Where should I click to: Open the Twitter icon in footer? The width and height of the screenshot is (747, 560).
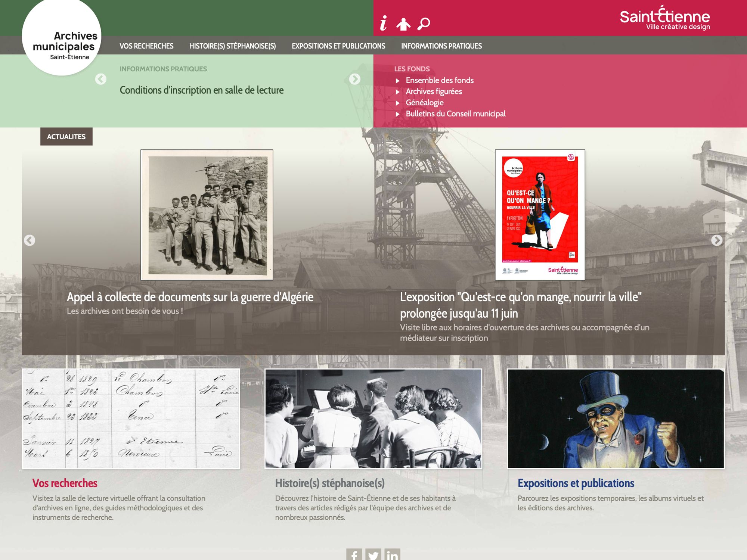[373, 554]
